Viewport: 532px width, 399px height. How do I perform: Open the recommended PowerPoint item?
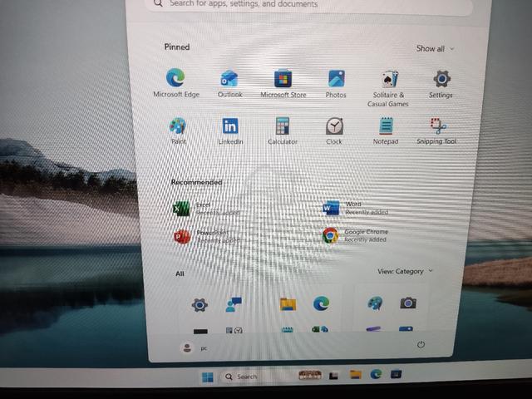click(x=208, y=236)
